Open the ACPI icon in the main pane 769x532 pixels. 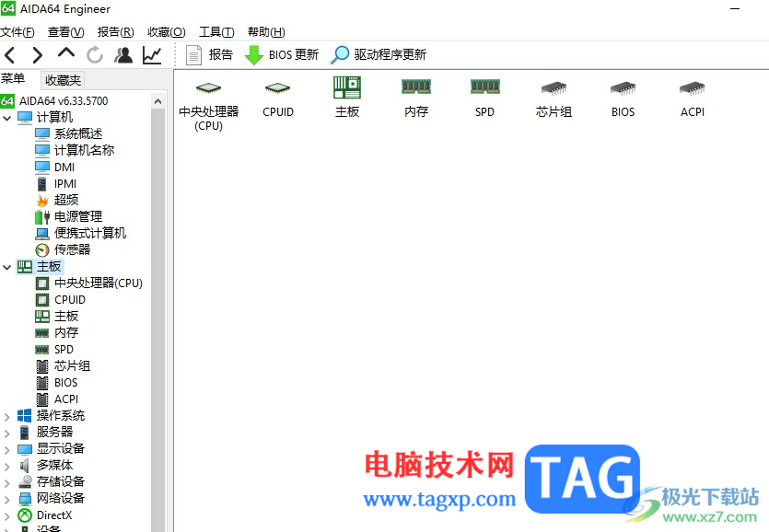(x=692, y=98)
